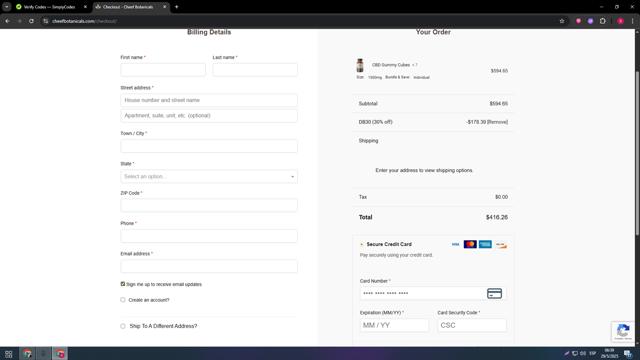Click the CBD Gummy Cubes product thumbnail
Screen dimensions: 640x360
[360, 65]
